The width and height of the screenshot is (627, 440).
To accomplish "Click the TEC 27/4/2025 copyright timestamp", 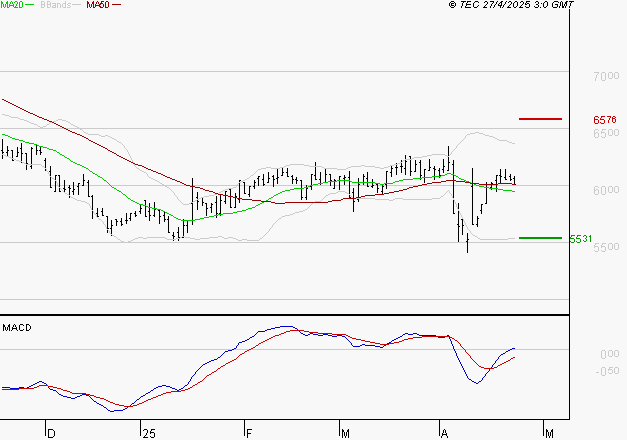I will click(x=511, y=5).
